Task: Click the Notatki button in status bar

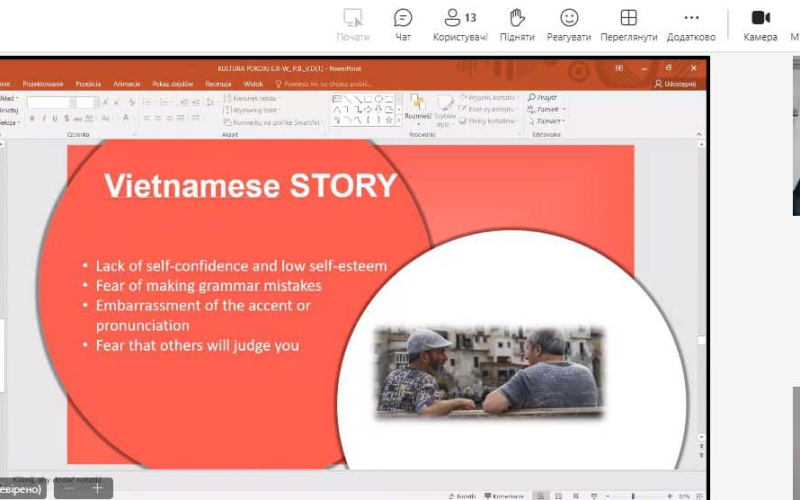Action: point(462,496)
